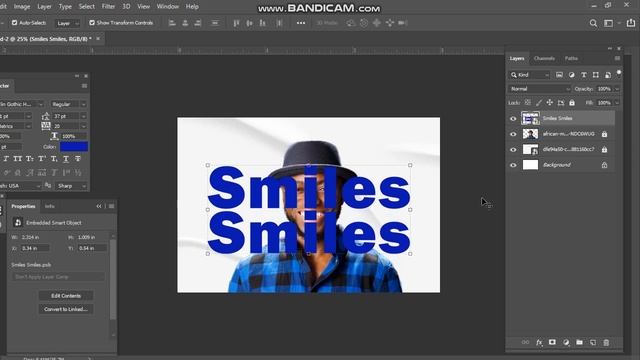Screen dimensions: 640x360
Task: Open the Character panel menu icon
Action: pyautogui.click(x=84, y=86)
